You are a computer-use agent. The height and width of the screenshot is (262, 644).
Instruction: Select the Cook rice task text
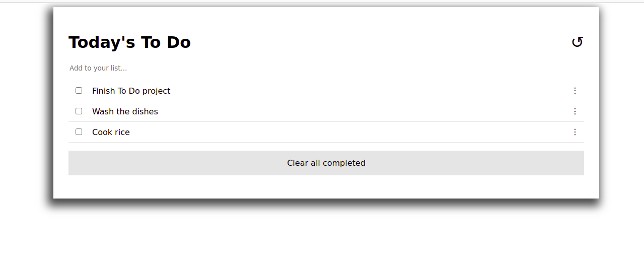(x=111, y=132)
